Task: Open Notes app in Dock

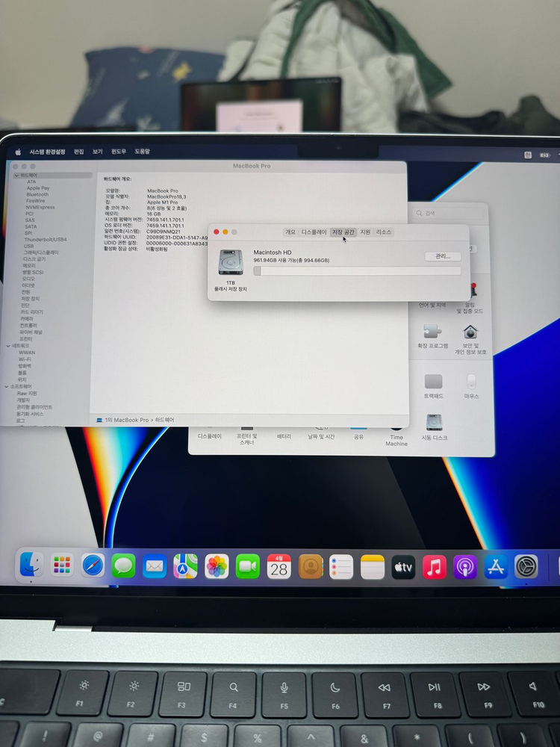Action: pos(373,566)
